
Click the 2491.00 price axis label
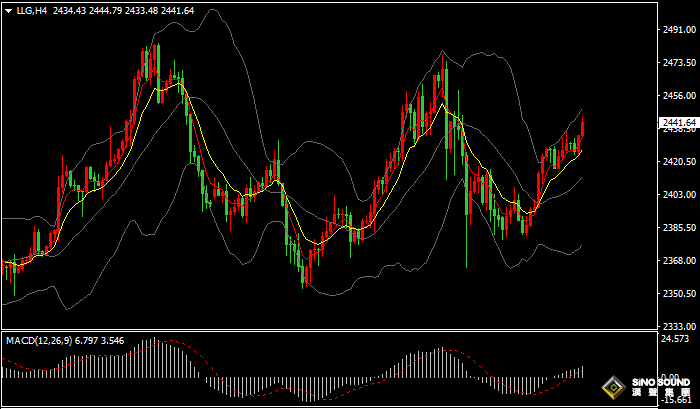tap(678, 30)
